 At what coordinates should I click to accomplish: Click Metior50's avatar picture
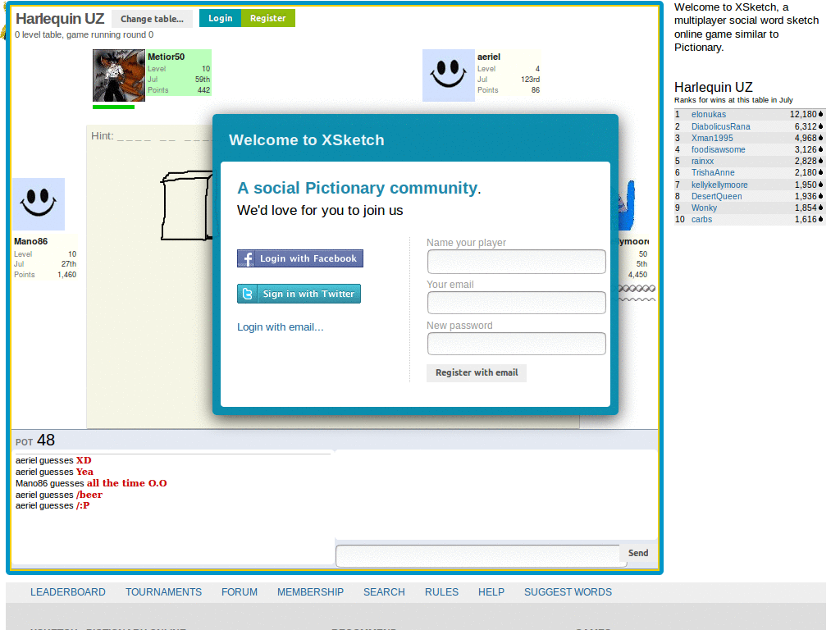tap(118, 75)
